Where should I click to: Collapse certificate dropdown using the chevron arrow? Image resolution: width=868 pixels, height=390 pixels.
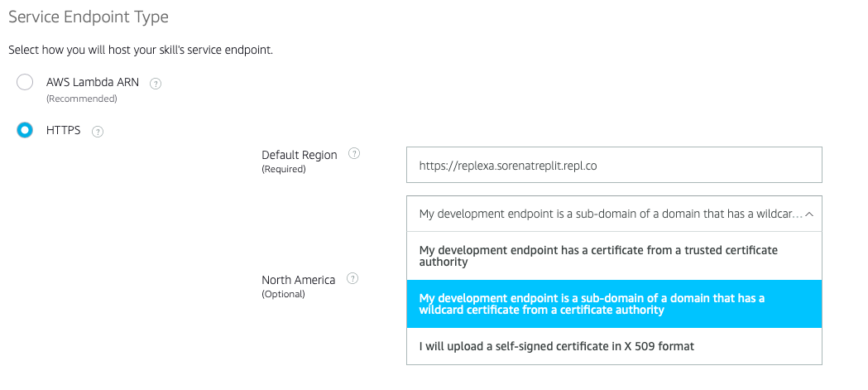click(809, 214)
